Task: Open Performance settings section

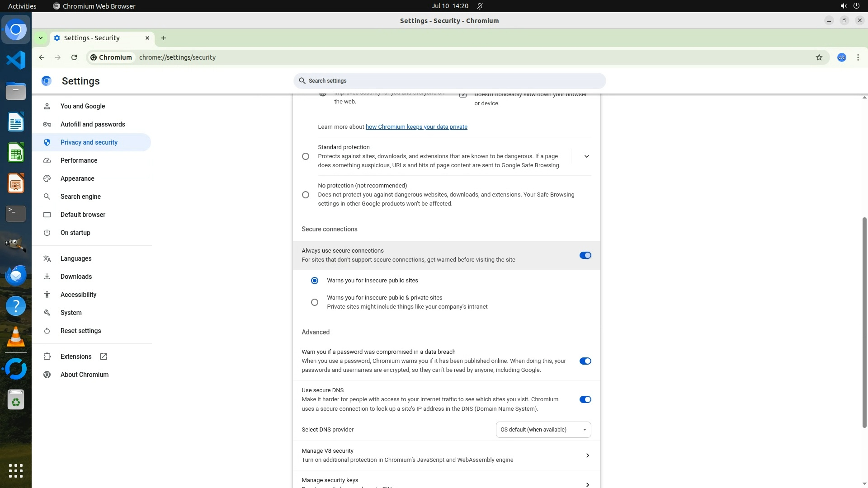Action: 79,160
